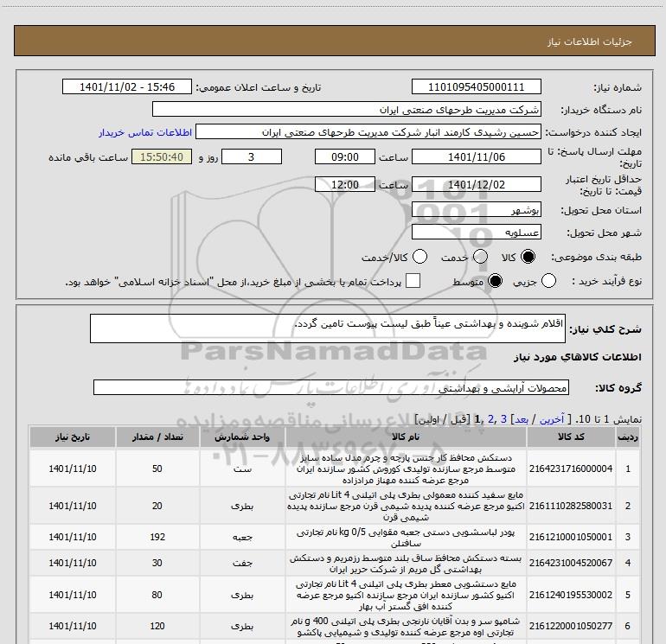Click the row 2 bleach product name
The height and width of the screenshot is (644, 666).
[406, 506]
